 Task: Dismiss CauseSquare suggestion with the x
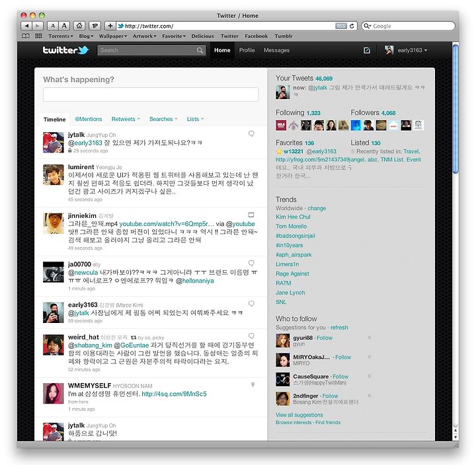click(369, 376)
